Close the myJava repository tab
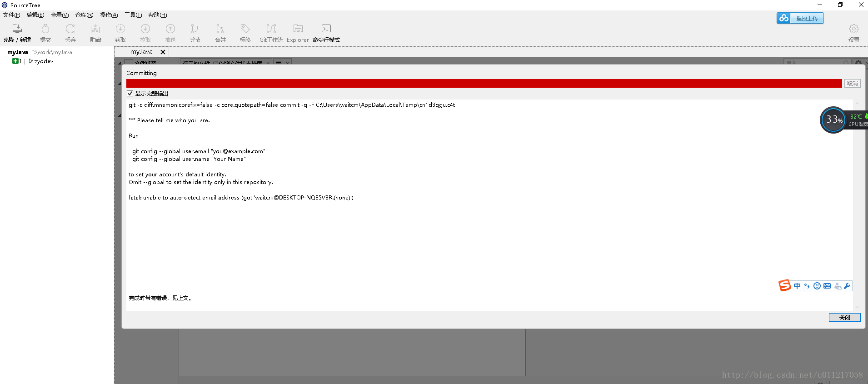 163,52
